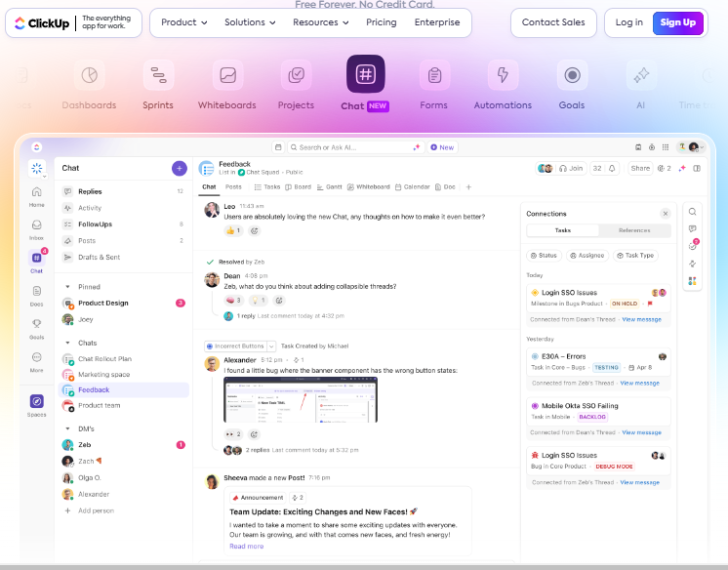The image size is (728, 570).
Task: Select the Chat feature icon
Action: [365, 74]
